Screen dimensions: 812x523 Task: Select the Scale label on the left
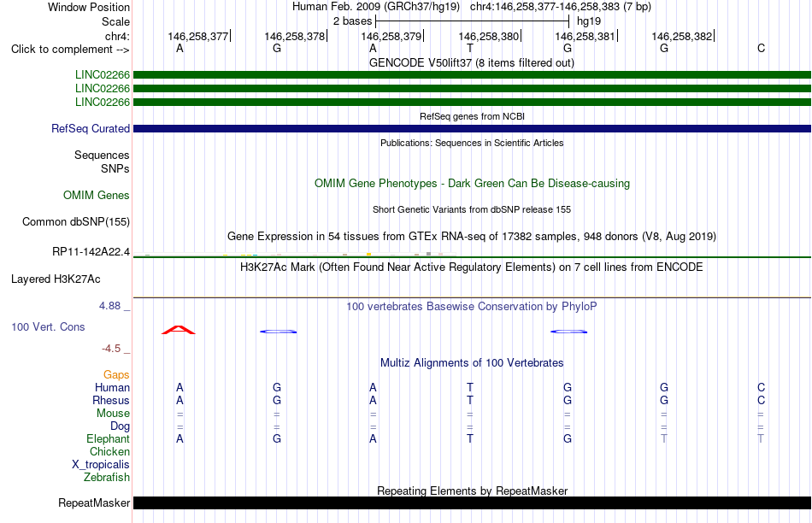(115, 21)
